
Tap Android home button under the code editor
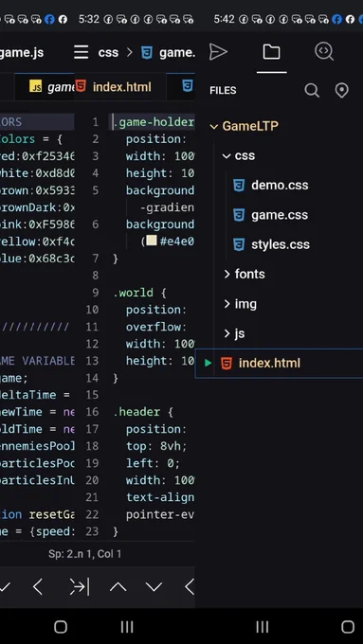click(61, 627)
